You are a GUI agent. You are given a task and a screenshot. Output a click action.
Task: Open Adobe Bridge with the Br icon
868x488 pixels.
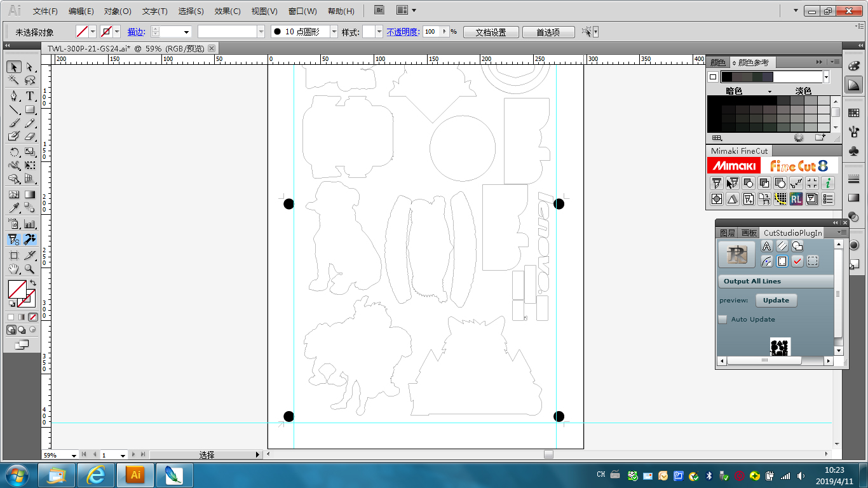(x=379, y=10)
